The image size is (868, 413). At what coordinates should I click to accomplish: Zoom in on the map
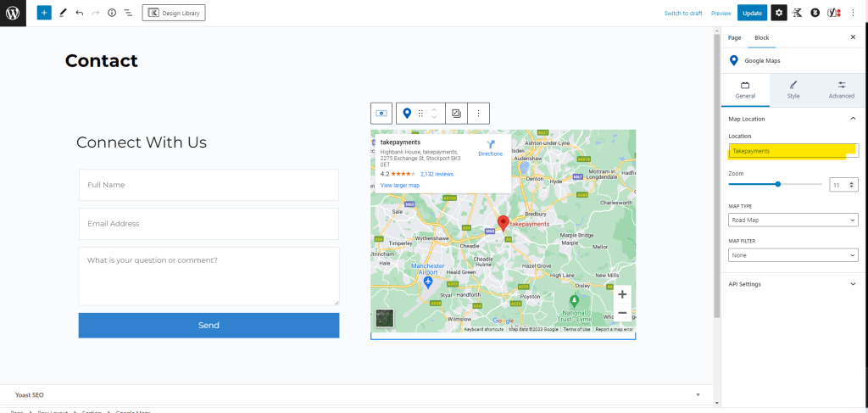click(622, 294)
